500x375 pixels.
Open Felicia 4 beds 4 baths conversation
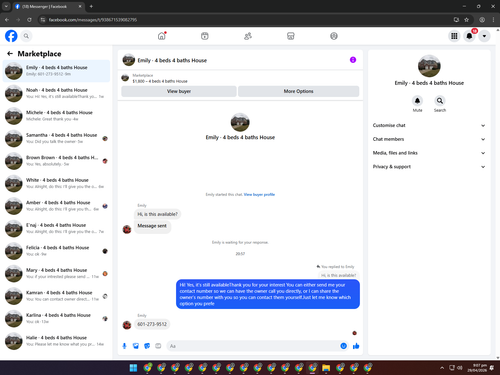[x=56, y=251]
